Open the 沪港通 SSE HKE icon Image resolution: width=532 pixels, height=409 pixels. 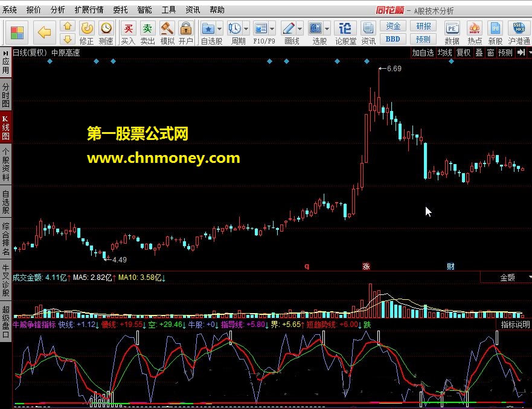519,28
